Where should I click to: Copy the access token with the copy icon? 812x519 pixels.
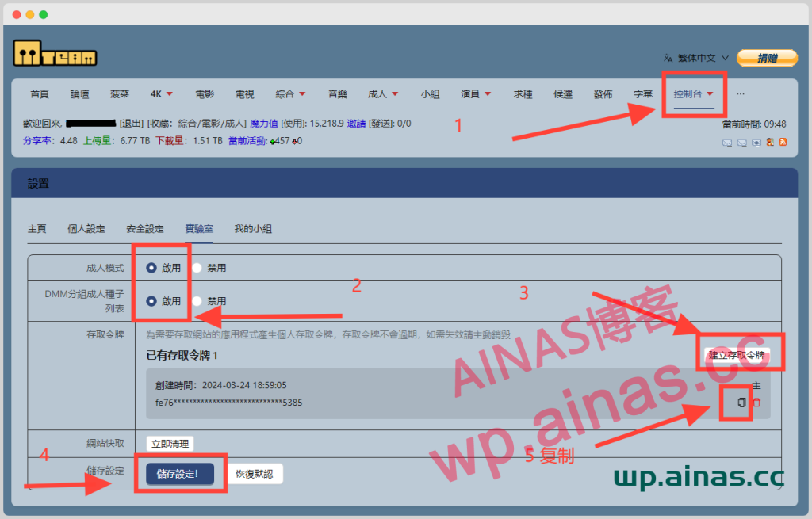741,402
